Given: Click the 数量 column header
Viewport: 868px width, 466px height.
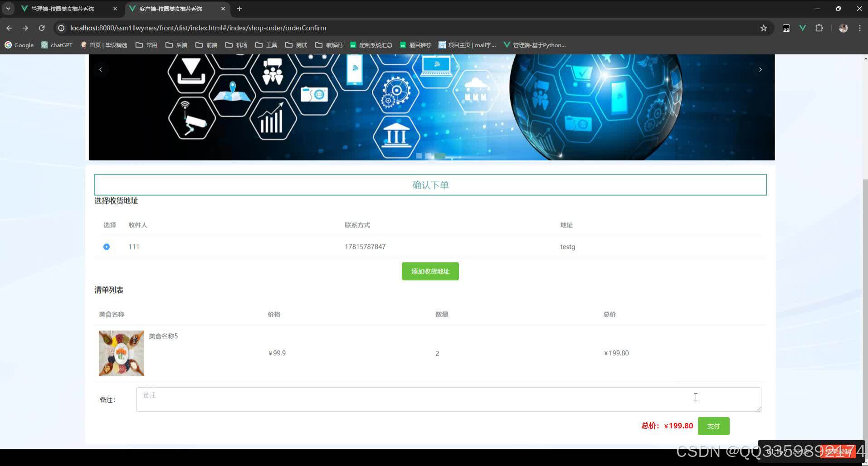Looking at the screenshot, I should [x=442, y=314].
